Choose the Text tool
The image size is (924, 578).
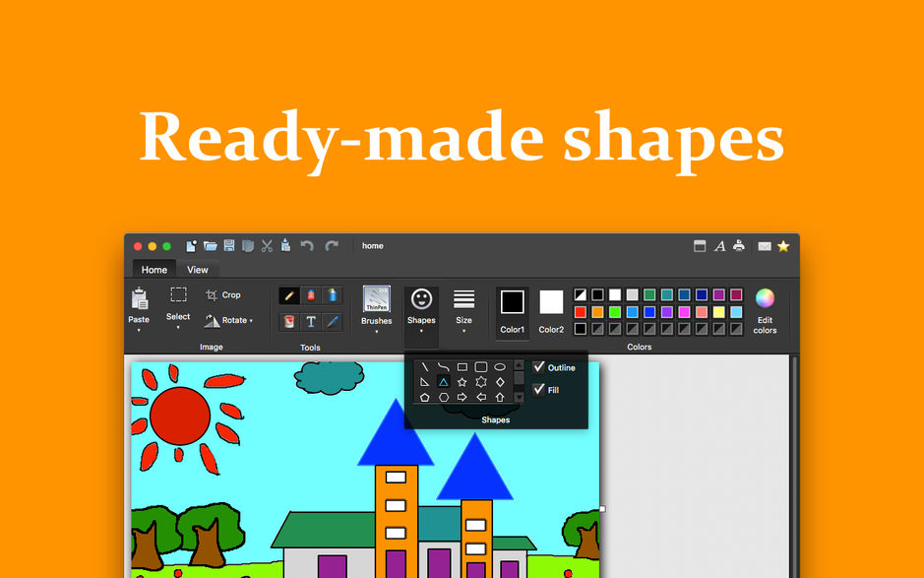click(x=310, y=321)
